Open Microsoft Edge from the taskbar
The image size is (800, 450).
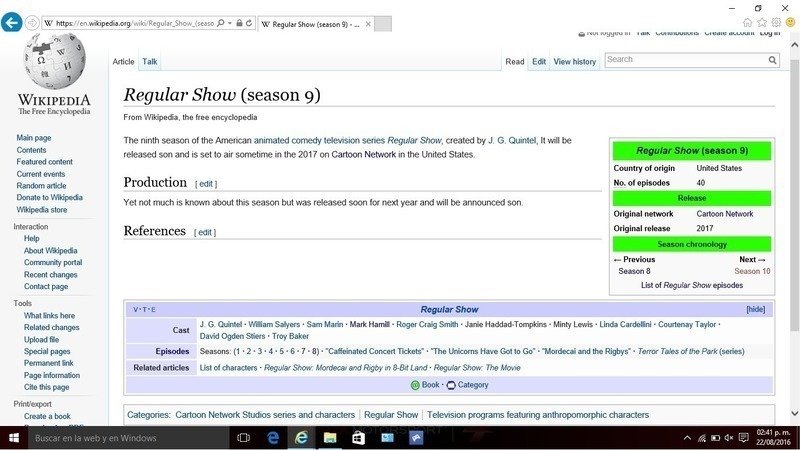[x=272, y=438]
